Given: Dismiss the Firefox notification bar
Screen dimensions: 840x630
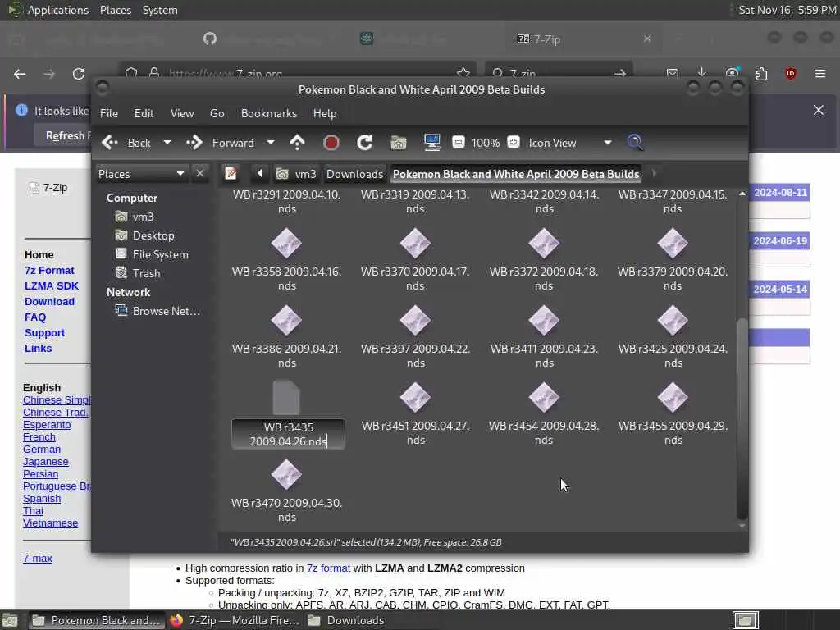Looking at the screenshot, I should coord(819,110).
